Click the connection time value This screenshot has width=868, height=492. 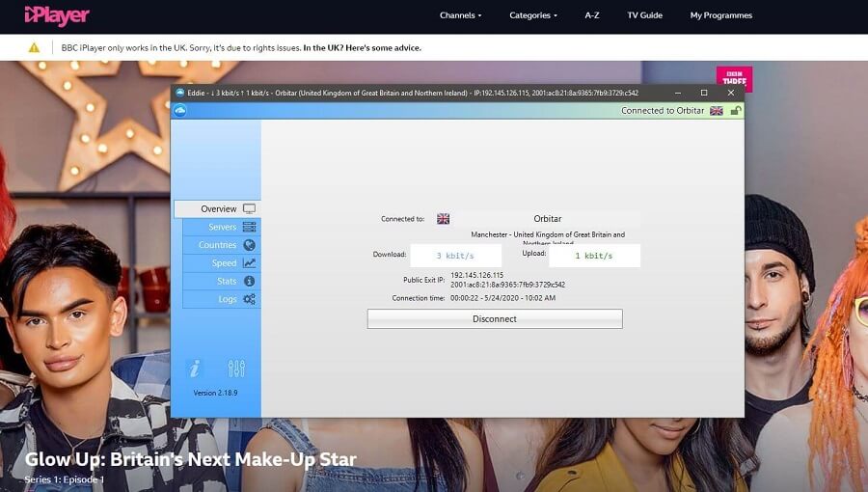(x=502, y=298)
